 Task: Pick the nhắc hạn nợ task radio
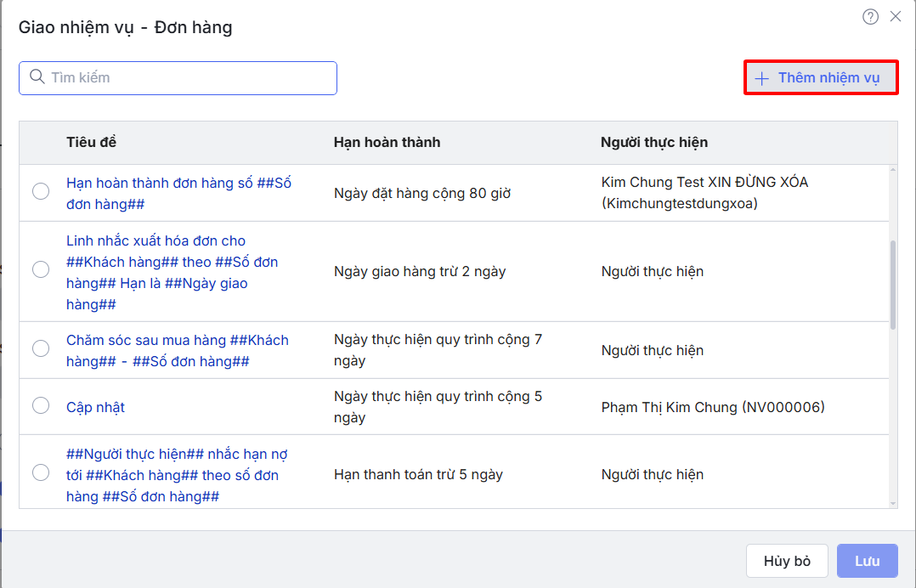41,472
